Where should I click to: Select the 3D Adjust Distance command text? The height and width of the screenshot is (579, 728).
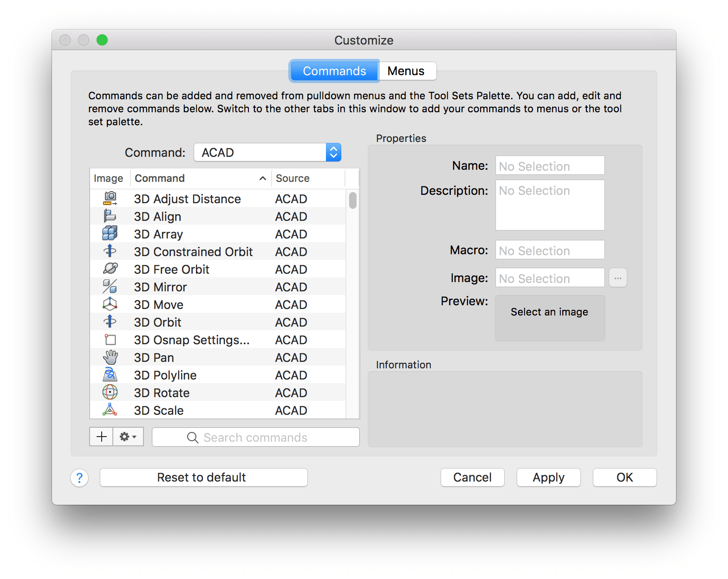click(x=188, y=199)
